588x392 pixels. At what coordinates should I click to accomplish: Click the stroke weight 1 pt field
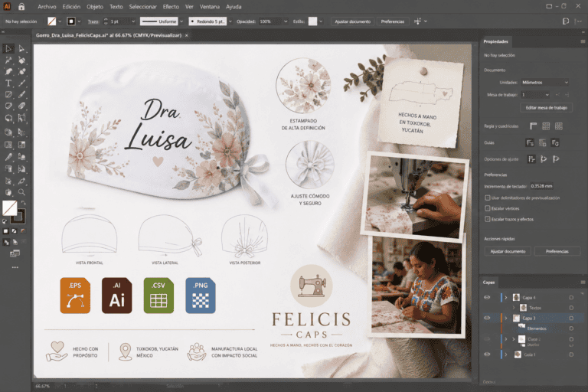click(x=119, y=21)
